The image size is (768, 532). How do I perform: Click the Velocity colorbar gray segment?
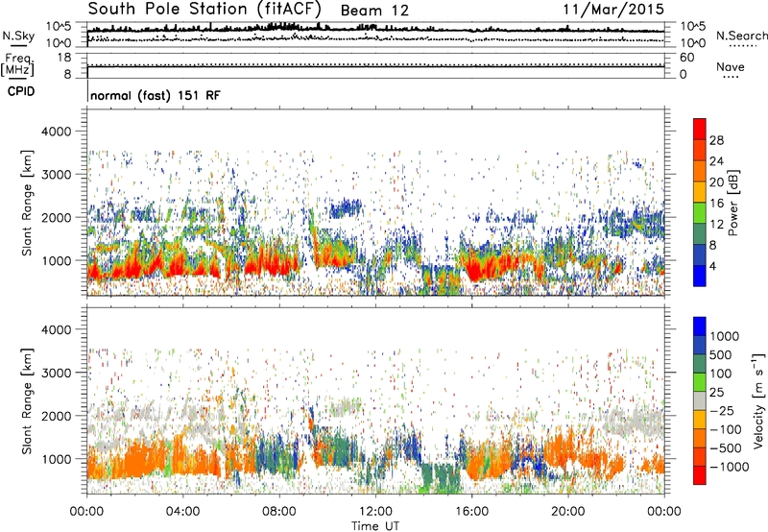pos(700,401)
